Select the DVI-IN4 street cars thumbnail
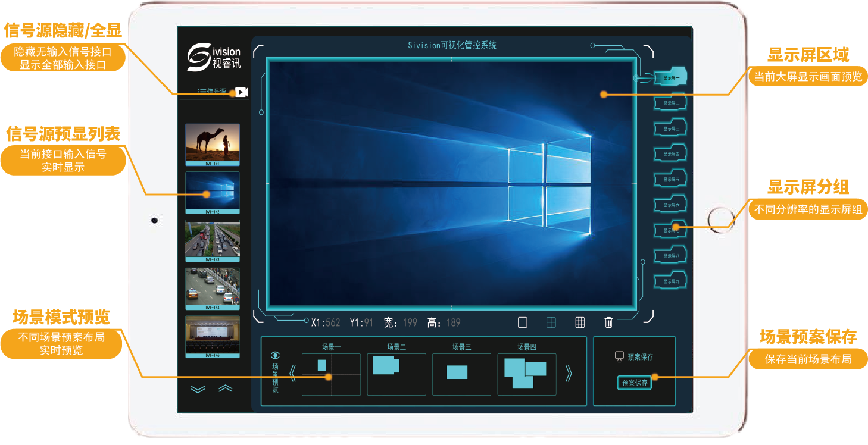The width and height of the screenshot is (868, 445). coord(213,289)
